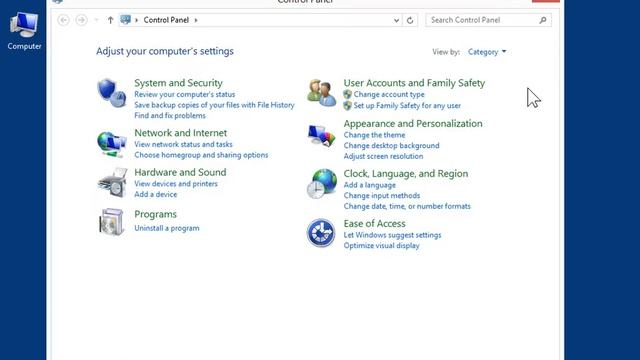
Task: Open the recent locations dropdown arrow
Action: [96, 20]
